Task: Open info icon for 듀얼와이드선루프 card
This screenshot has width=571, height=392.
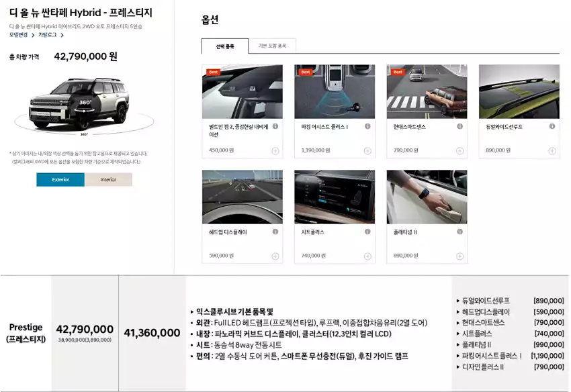Action: [x=552, y=126]
